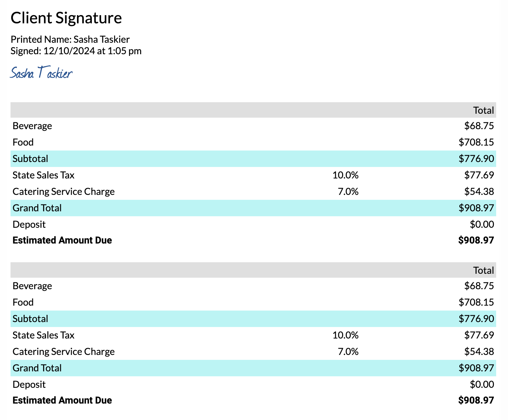Click the Total header in second table

483,270
